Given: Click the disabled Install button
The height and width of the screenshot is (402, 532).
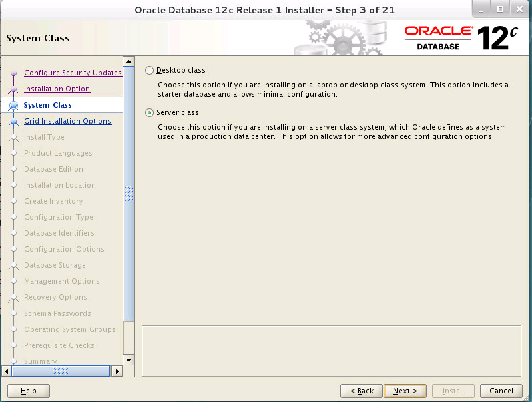Looking at the screenshot, I should click(453, 391).
